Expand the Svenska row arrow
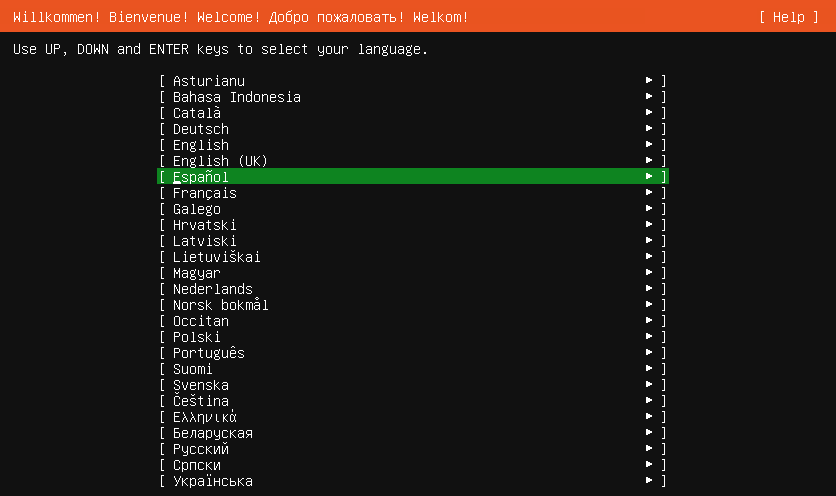Viewport: 836px width, 496px height. point(649,384)
